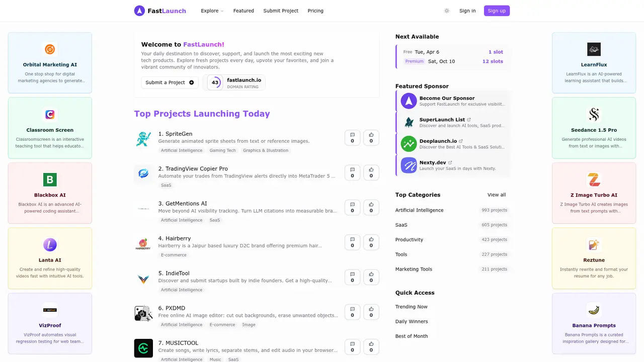Open the Z Image Turbo AI card
This screenshot has width=644, height=362.
point(594,193)
